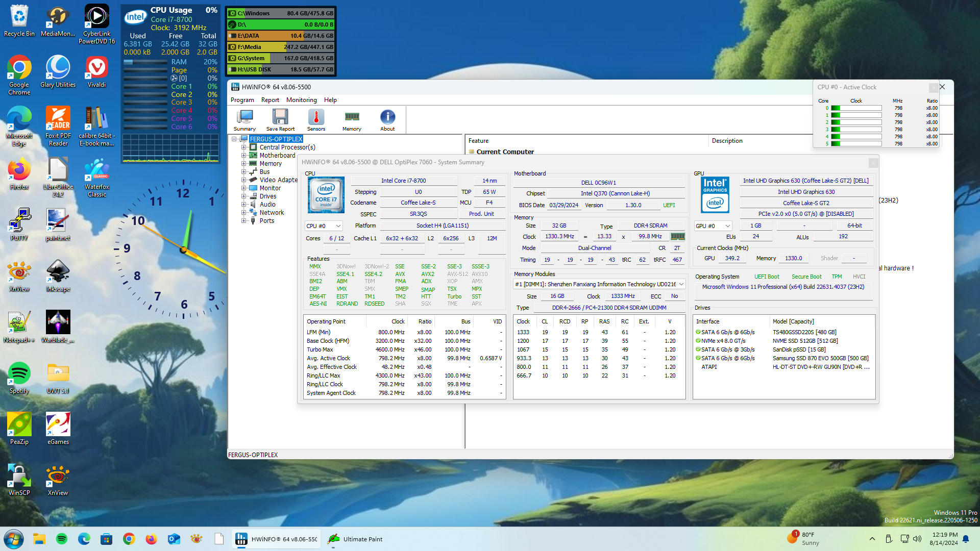The height and width of the screenshot is (551, 980).
Task: Open the memory module DIMM1 dropdown
Action: click(x=599, y=284)
